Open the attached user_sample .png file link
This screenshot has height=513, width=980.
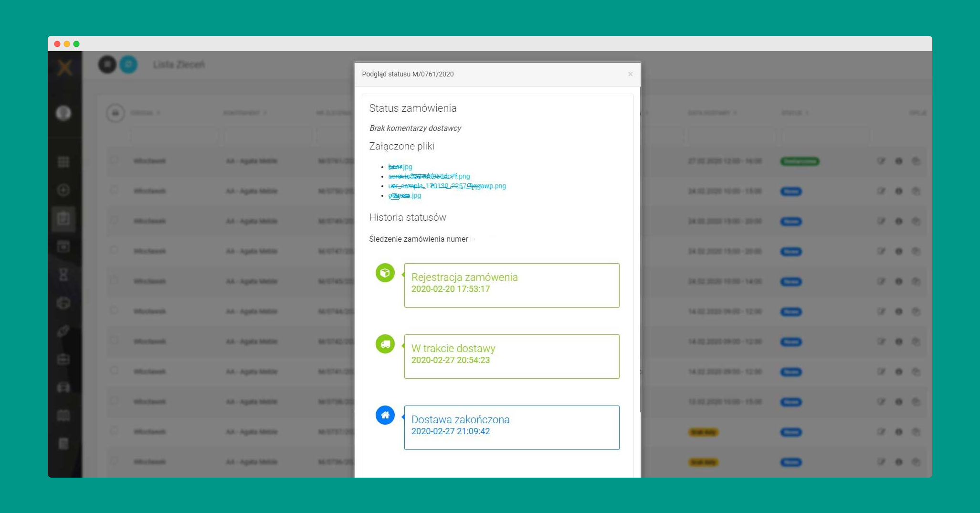point(447,186)
